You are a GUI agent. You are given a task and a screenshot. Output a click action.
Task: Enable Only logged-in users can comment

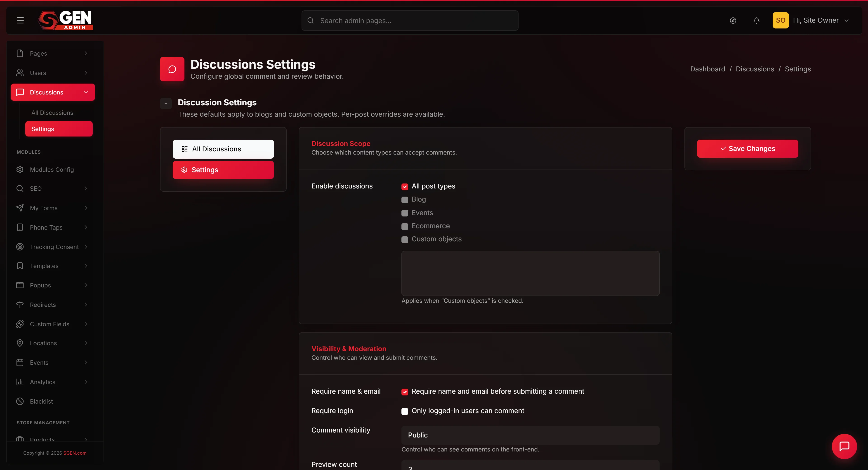point(405,411)
